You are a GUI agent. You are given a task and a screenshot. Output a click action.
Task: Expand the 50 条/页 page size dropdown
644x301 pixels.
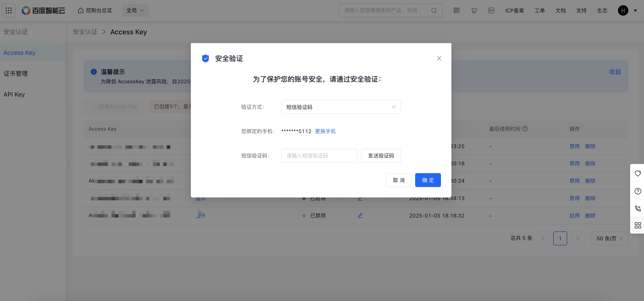[609, 238]
